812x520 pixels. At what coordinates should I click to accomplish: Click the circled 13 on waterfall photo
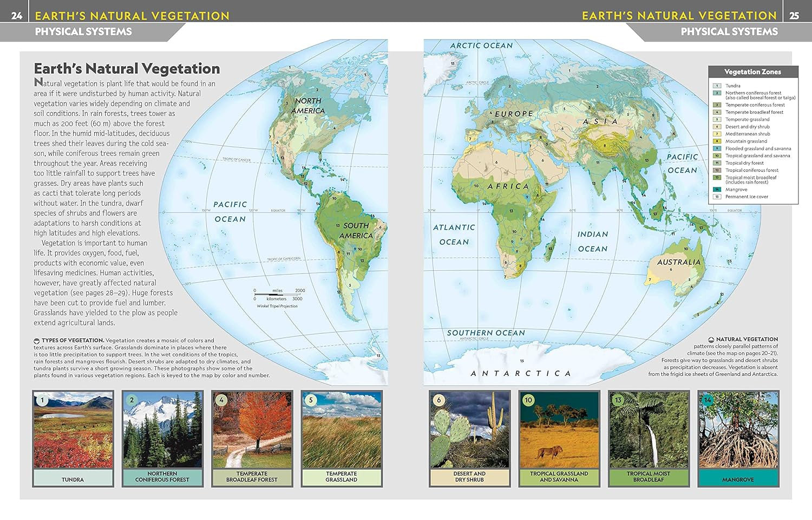(618, 400)
